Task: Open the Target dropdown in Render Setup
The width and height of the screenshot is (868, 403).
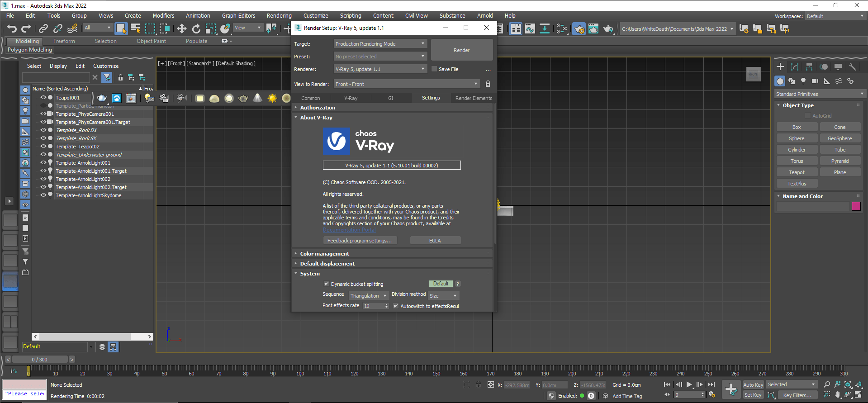Action: (x=380, y=44)
